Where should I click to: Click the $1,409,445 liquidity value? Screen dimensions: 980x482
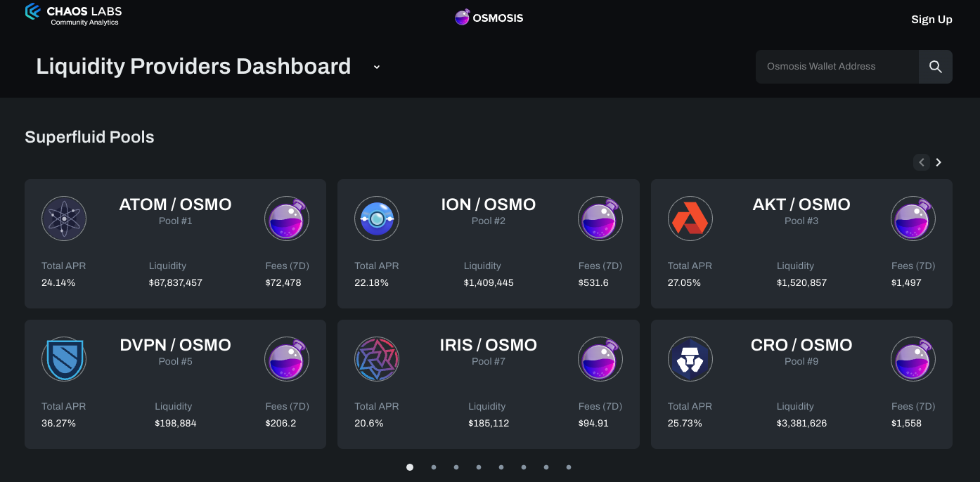pyautogui.click(x=489, y=282)
